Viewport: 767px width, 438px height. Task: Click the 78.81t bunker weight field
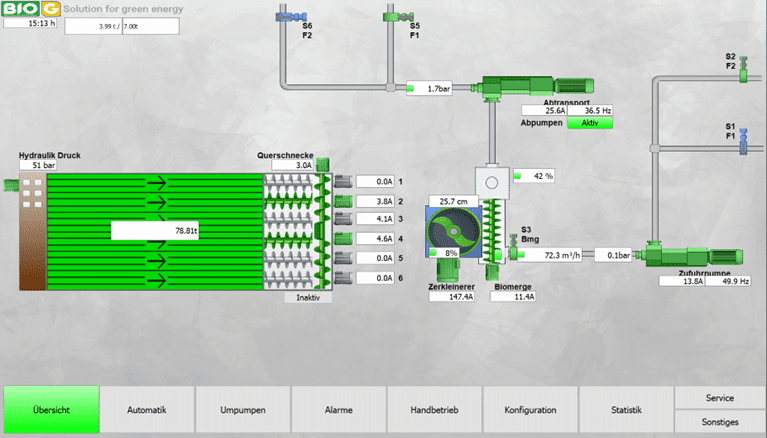click(x=155, y=231)
